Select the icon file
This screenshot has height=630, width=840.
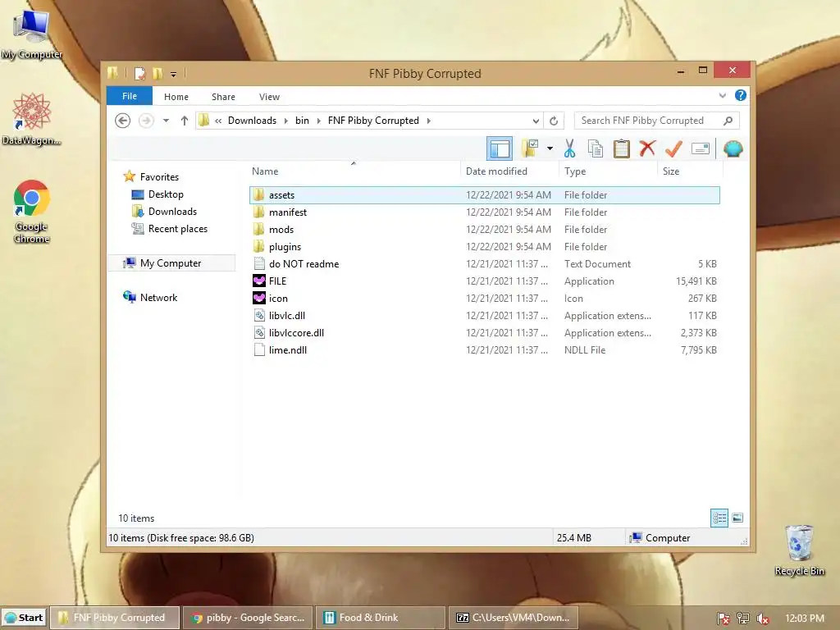tap(484, 298)
